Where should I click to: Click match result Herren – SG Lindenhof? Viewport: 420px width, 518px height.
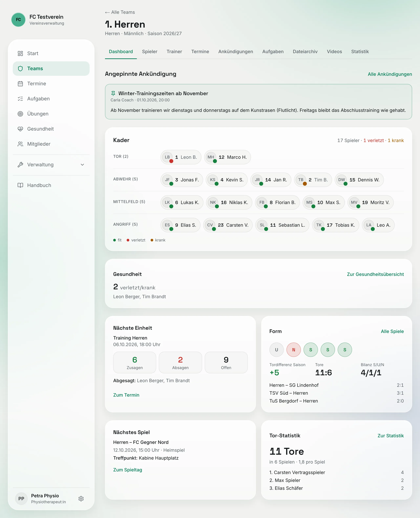coord(336,385)
